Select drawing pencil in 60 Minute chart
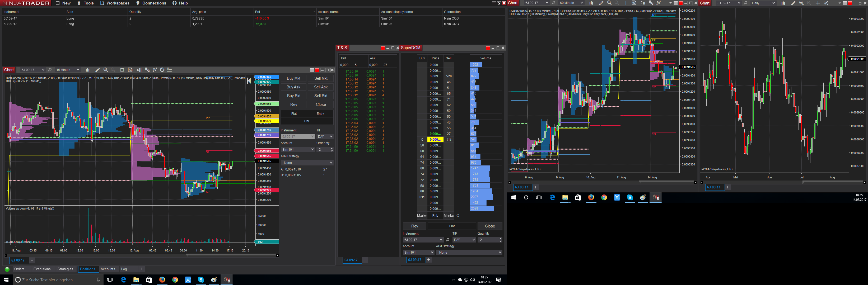 click(x=601, y=3)
